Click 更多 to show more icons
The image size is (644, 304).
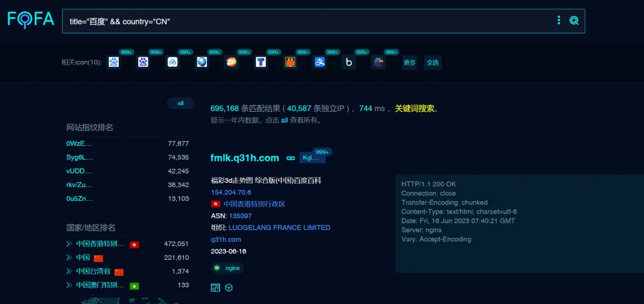[410, 62]
